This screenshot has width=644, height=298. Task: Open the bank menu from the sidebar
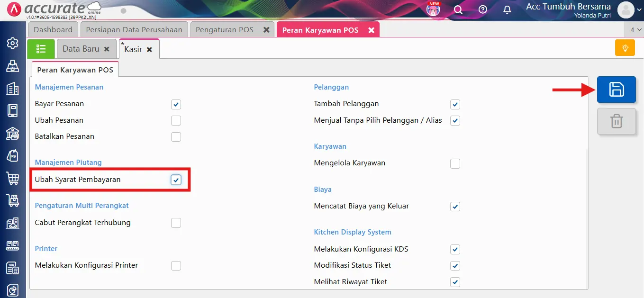13,133
